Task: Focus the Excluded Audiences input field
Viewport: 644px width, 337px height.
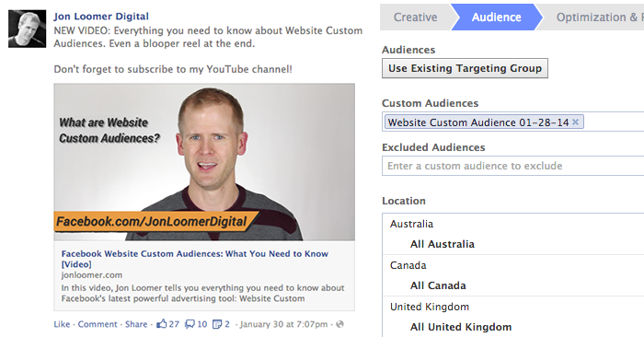Action: [513, 166]
